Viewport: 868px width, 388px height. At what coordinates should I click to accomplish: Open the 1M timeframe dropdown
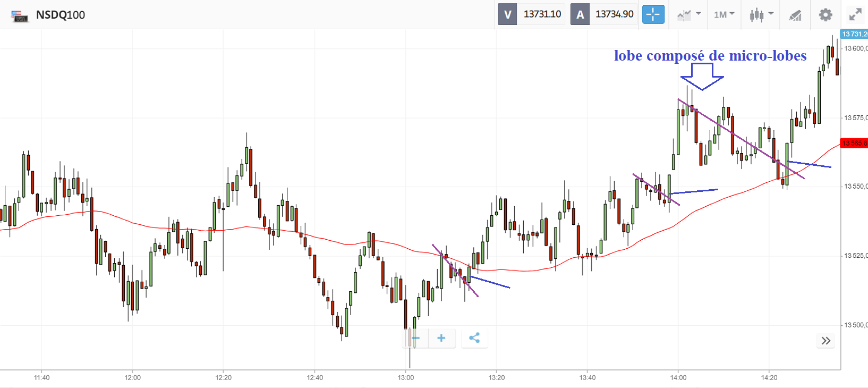click(x=724, y=15)
